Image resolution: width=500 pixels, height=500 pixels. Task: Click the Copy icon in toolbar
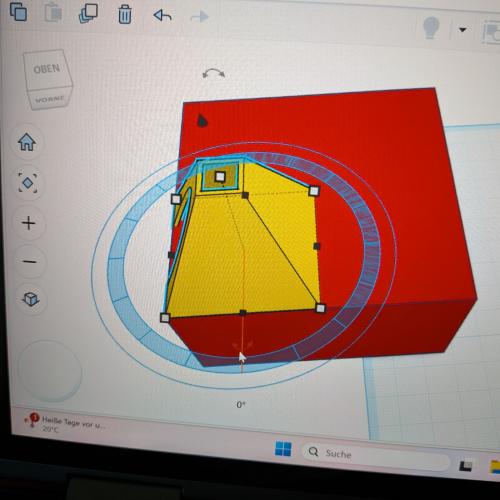(19, 12)
